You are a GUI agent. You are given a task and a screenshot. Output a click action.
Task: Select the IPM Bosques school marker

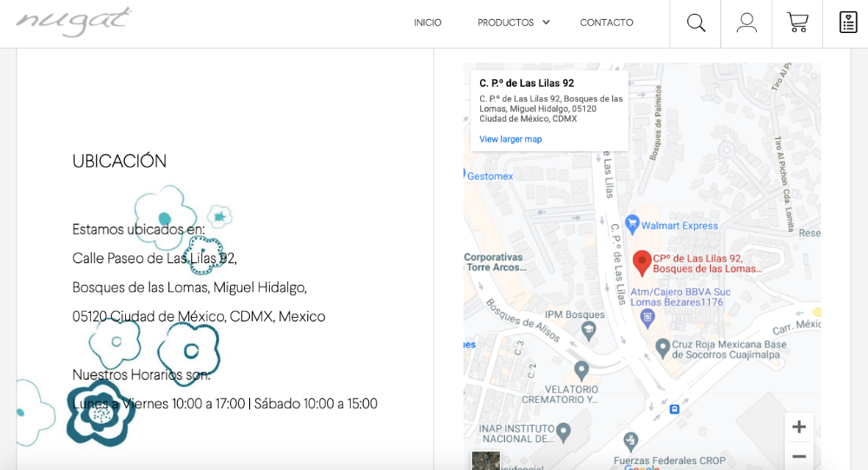(589, 330)
